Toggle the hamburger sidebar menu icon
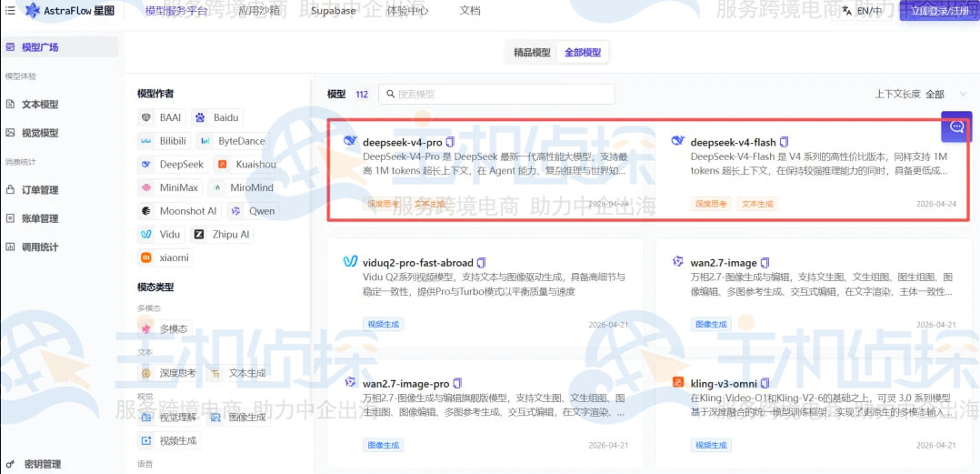Viewport: 980px width, 474px height. click(x=10, y=10)
